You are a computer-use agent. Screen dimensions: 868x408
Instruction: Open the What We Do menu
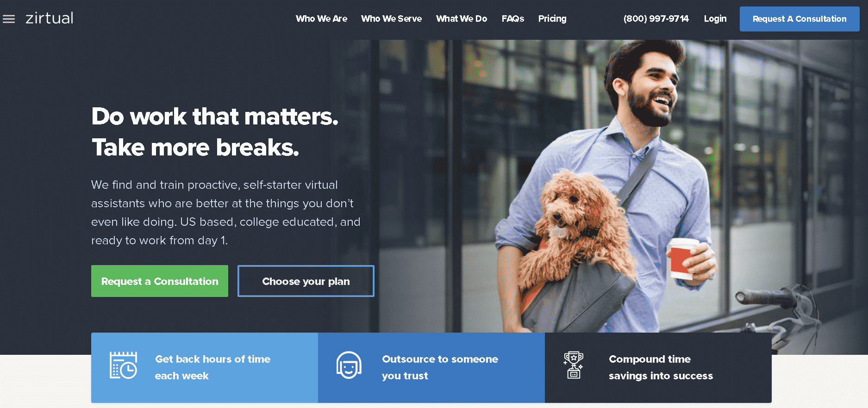(462, 19)
